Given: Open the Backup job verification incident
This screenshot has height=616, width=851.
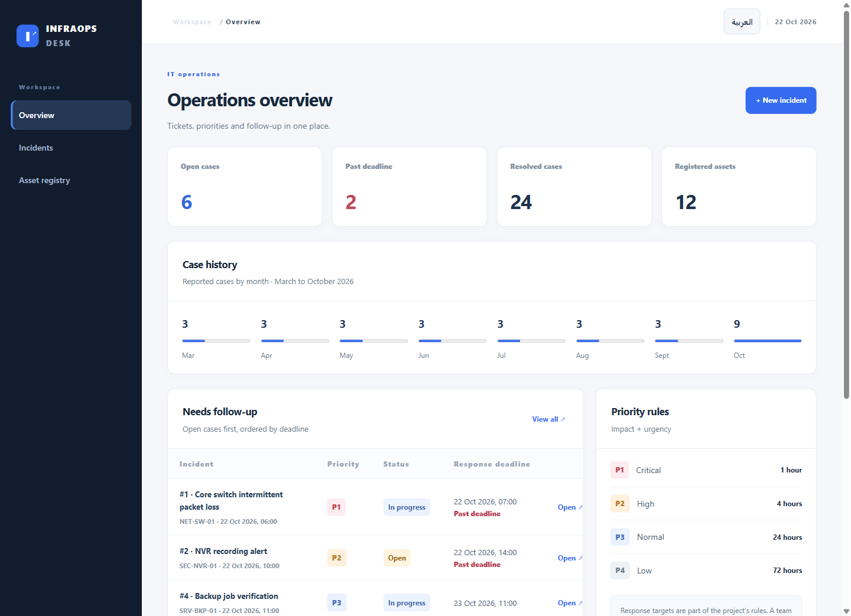Looking at the screenshot, I should click(x=570, y=603).
